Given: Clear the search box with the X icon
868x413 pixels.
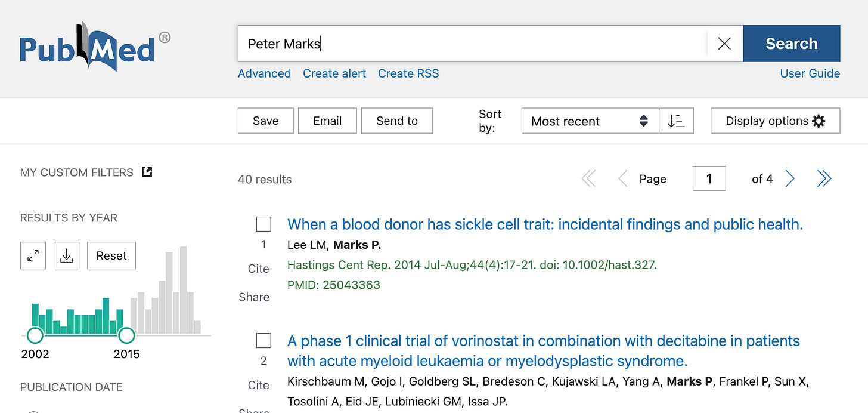Looking at the screenshot, I should pos(724,44).
